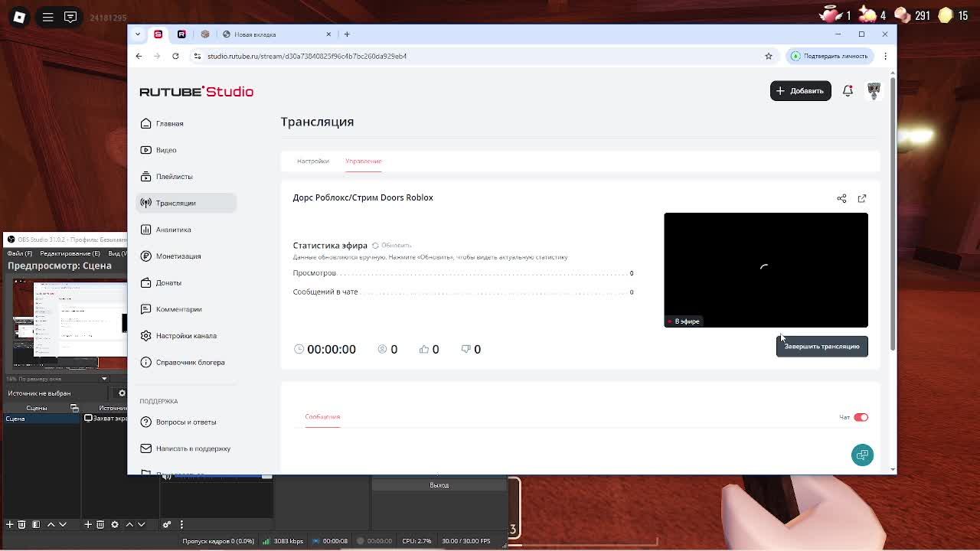Open the Файл menu in OBS
The height and width of the screenshot is (551, 980).
(x=20, y=253)
